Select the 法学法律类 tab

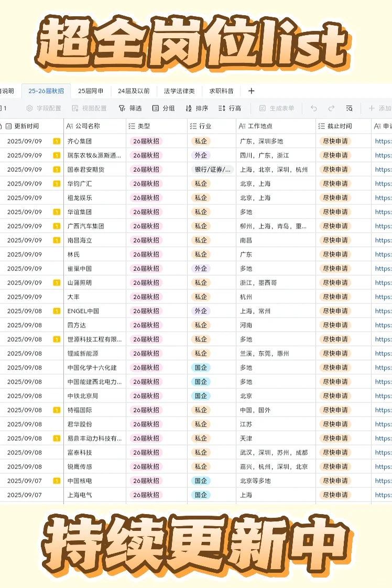179,91
